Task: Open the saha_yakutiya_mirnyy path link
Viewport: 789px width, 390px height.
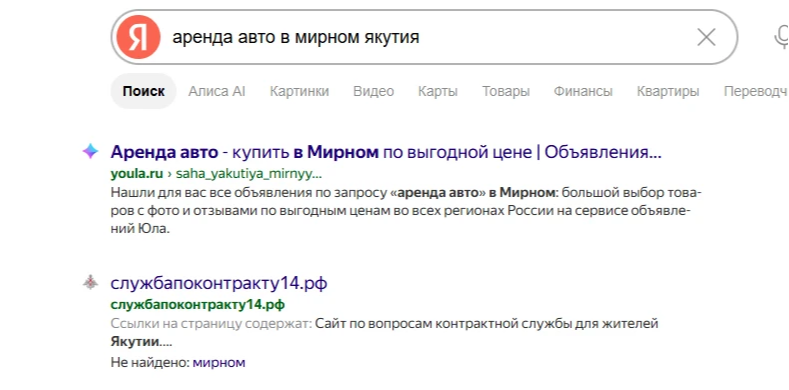Action: 249,174
